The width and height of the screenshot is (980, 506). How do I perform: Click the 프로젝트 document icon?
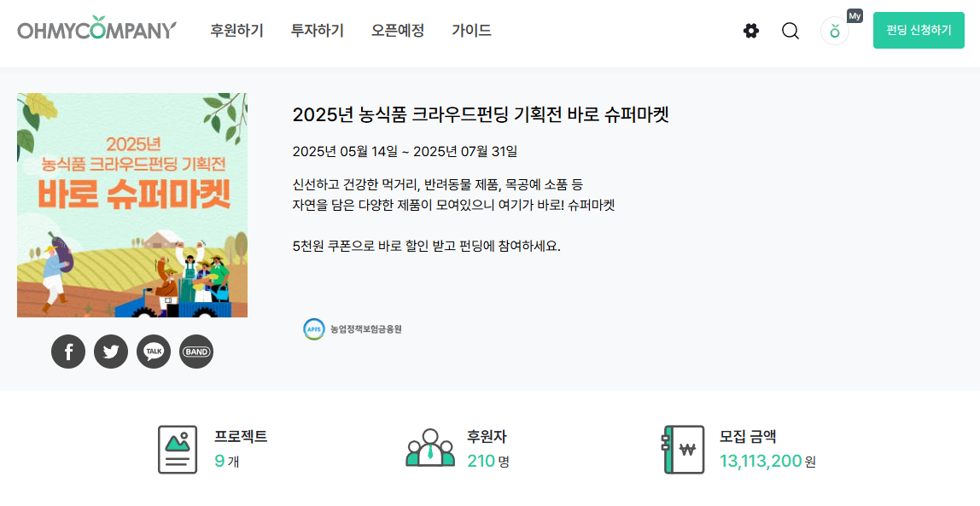178,450
